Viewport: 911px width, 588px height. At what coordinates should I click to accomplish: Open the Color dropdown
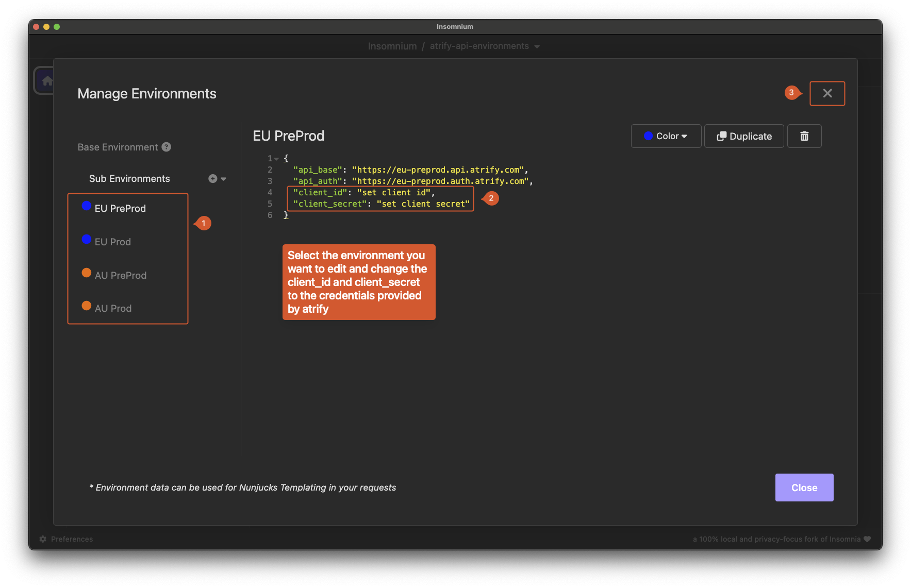(x=666, y=136)
